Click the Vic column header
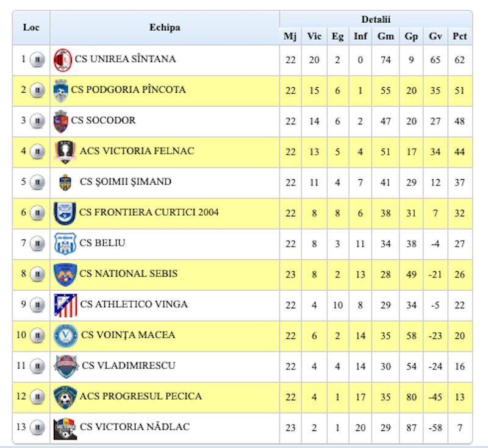This screenshot has height=448, width=488. (314, 37)
